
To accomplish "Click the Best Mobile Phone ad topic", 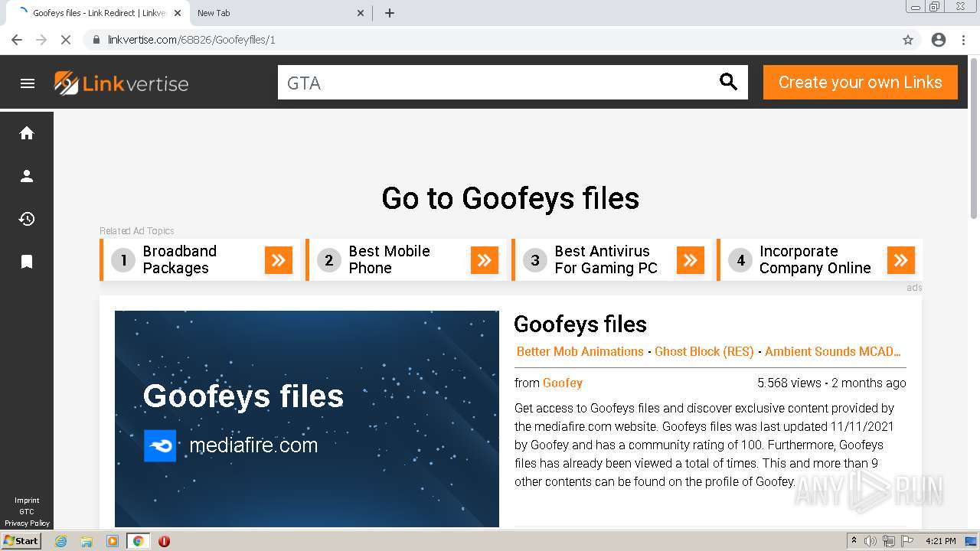I will pos(407,259).
